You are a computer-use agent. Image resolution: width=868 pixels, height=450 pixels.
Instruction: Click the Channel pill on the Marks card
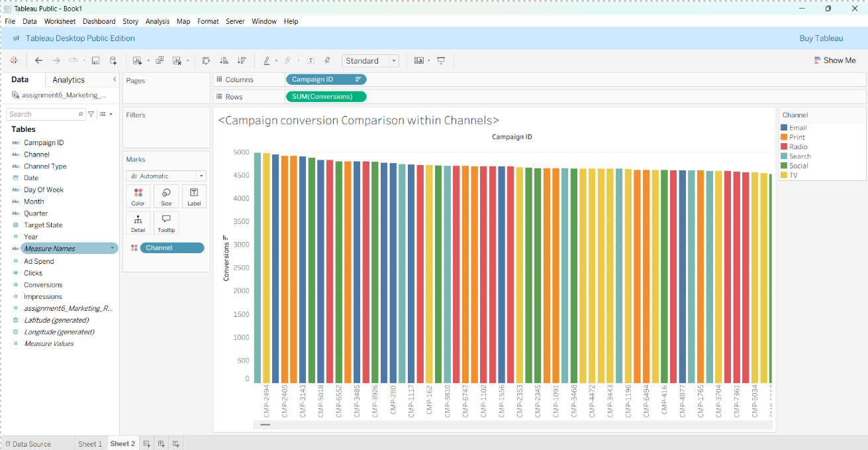(x=172, y=248)
